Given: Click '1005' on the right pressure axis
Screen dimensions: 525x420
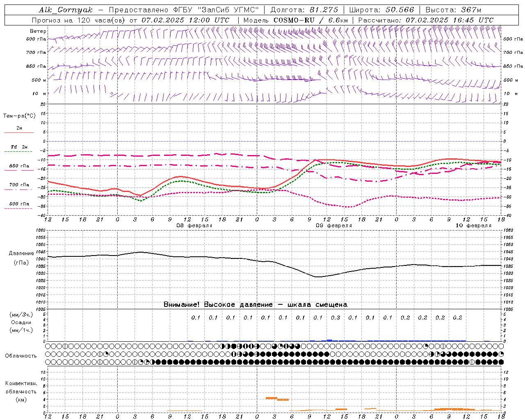Looking at the screenshot, I should pos(509,309).
